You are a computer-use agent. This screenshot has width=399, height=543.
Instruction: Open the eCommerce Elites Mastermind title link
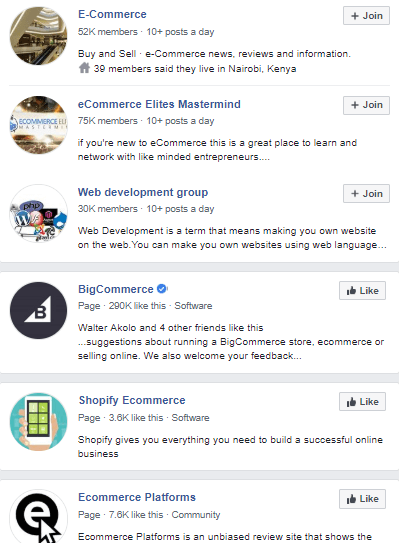(x=159, y=104)
